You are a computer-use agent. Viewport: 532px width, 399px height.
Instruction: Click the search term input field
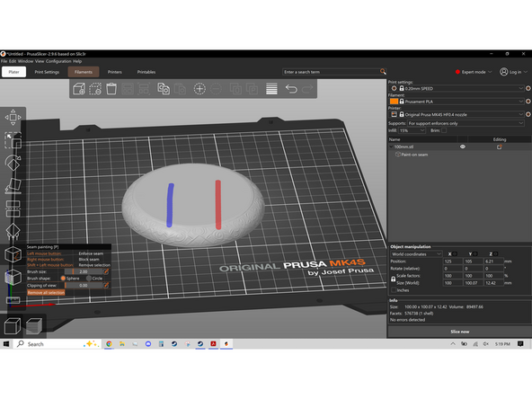pyautogui.click(x=331, y=72)
